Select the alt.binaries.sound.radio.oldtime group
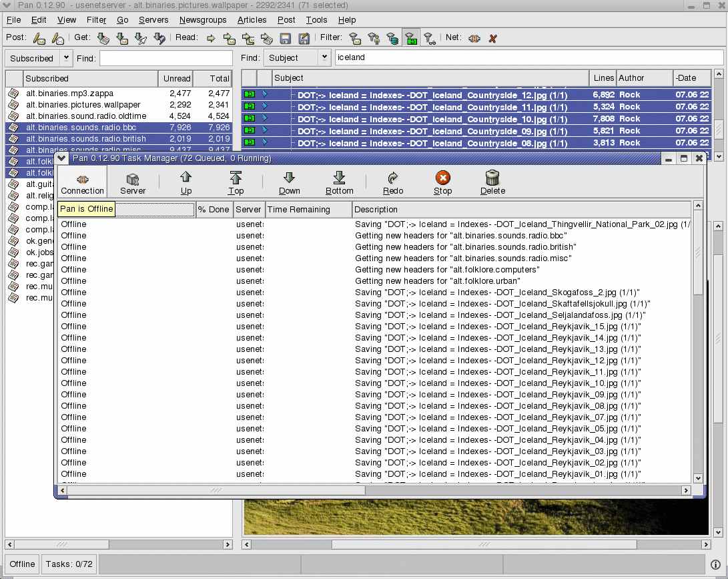Screen dimensions: 728x579 pyautogui.click(x=119, y=116)
